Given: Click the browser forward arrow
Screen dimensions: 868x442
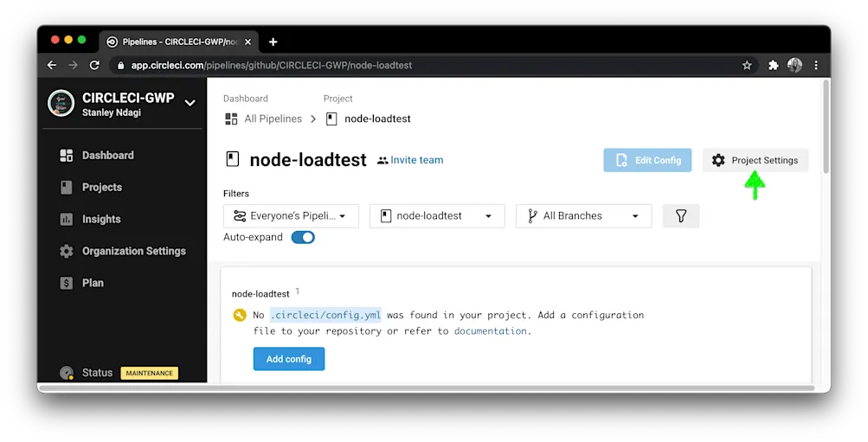Looking at the screenshot, I should tap(73, 65).
